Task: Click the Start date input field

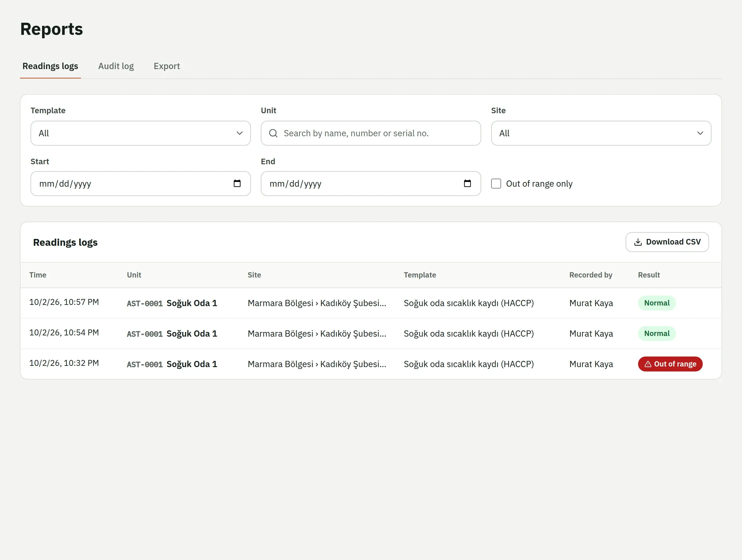Action: (x=141, y=184)
